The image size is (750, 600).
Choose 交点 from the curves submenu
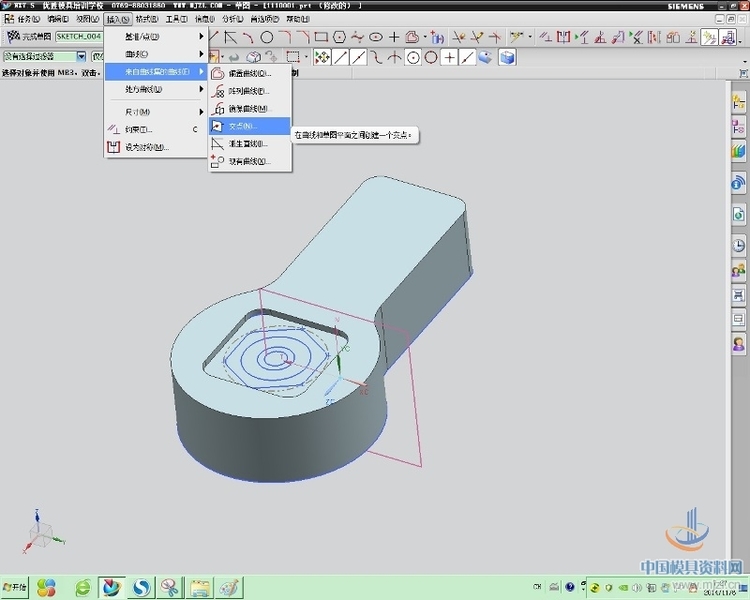[242, 126]
